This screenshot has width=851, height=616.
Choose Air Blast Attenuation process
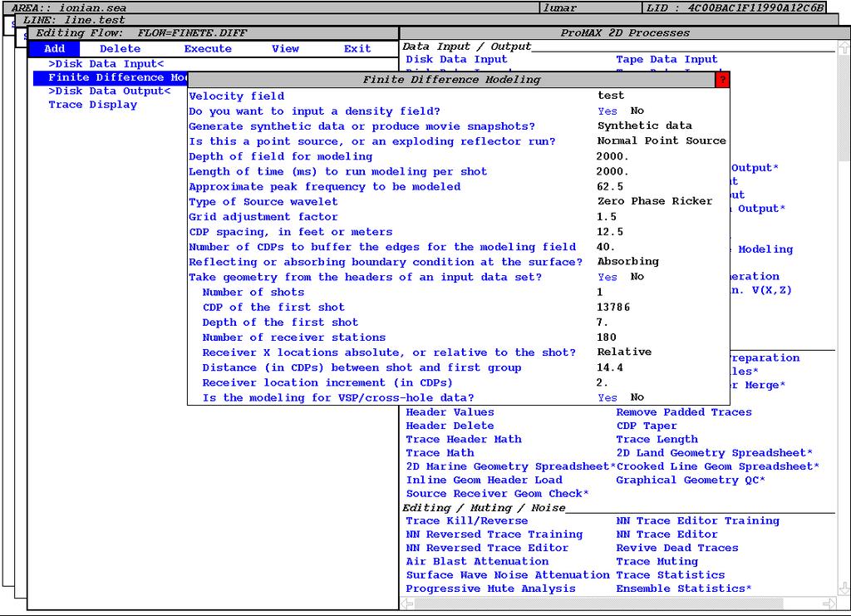coord(477,561)
